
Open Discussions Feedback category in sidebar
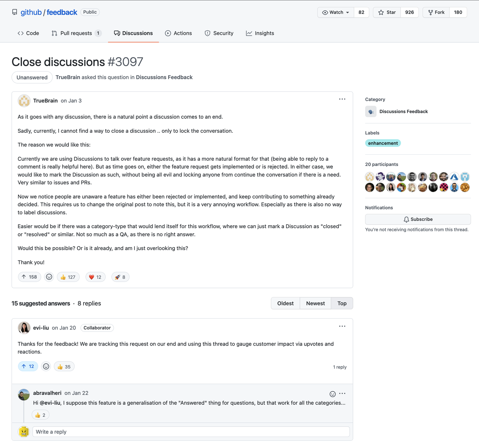coord(403,112)
